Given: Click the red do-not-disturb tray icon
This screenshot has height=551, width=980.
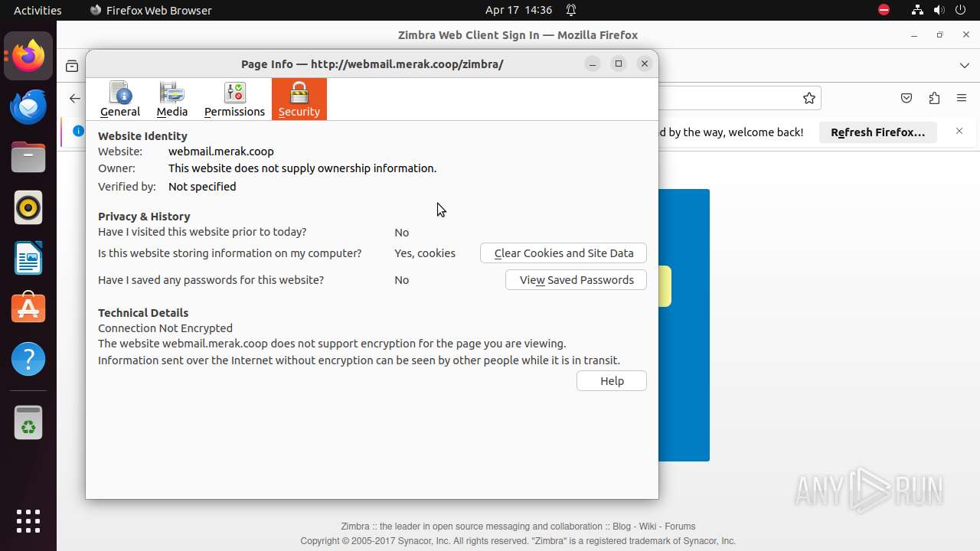Looking at the screenshot, I should pos(884,10).
